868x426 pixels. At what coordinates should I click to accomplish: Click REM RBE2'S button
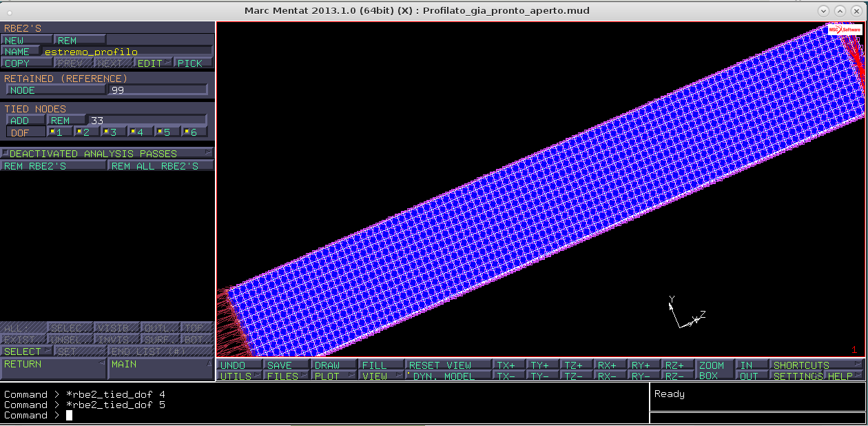click(x=54, y=166)
